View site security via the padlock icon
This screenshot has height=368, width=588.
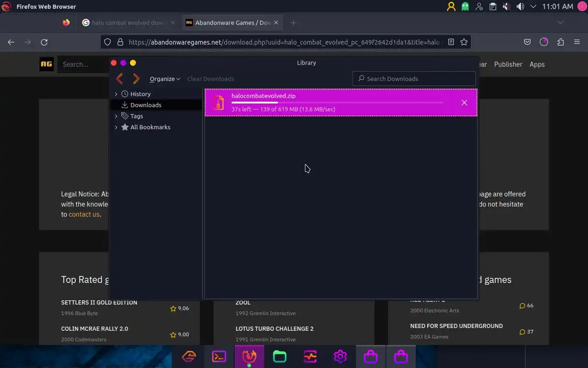[x=120, y=42]
